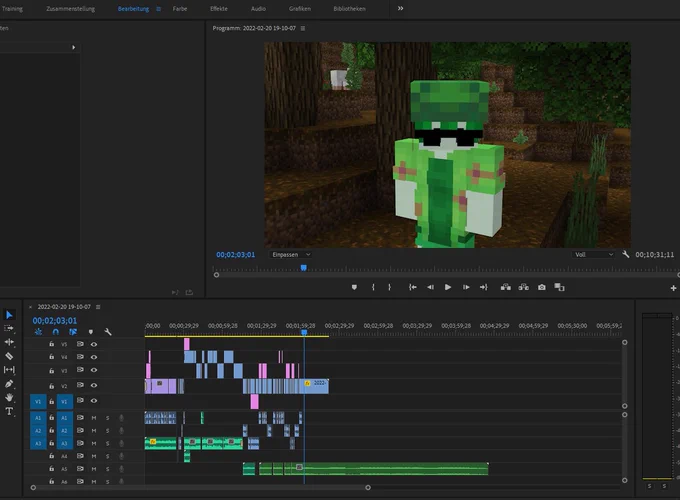Viewport: 680px width, 500px height.
Task: Switch to Effekte workspace
Action: coord(219,9)
